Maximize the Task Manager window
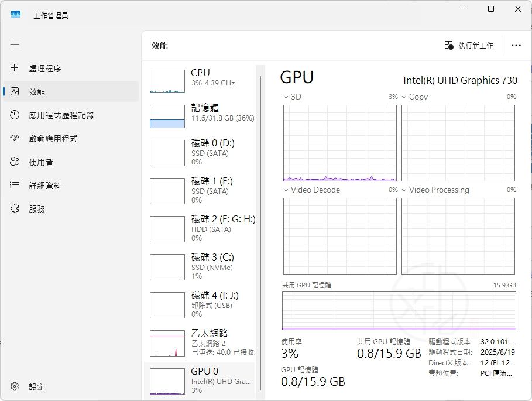The height and width of the screenshot is (401, 532). click(491, 9)
